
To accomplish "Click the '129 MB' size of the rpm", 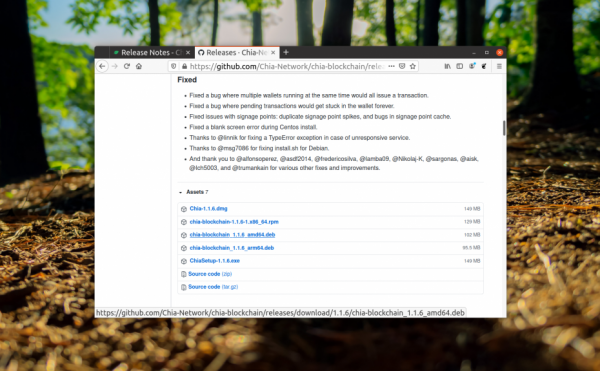I will point(472,222).
